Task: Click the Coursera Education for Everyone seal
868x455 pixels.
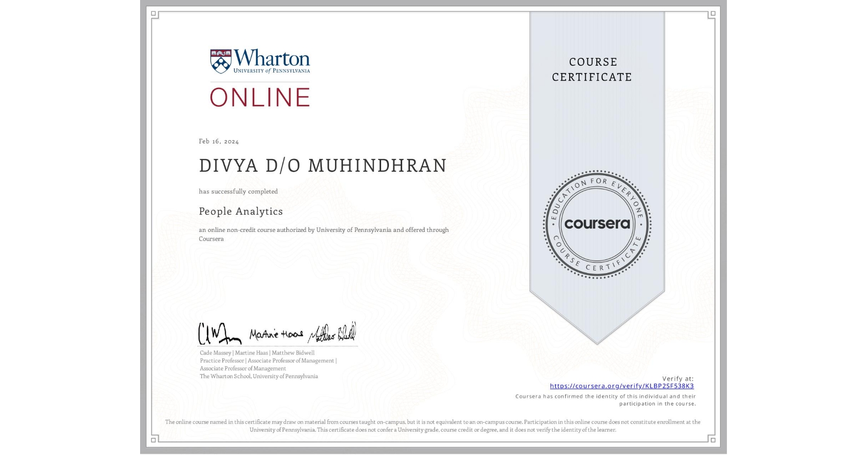Action: coord(597,225)
